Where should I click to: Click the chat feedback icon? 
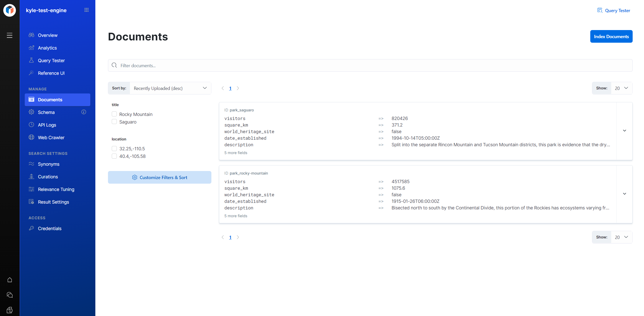coord(10,295)
